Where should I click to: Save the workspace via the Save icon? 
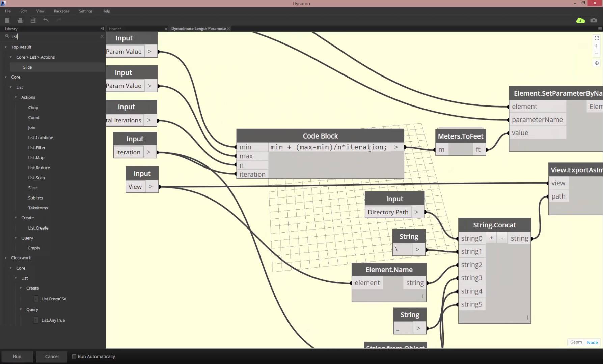coord(33,20)
